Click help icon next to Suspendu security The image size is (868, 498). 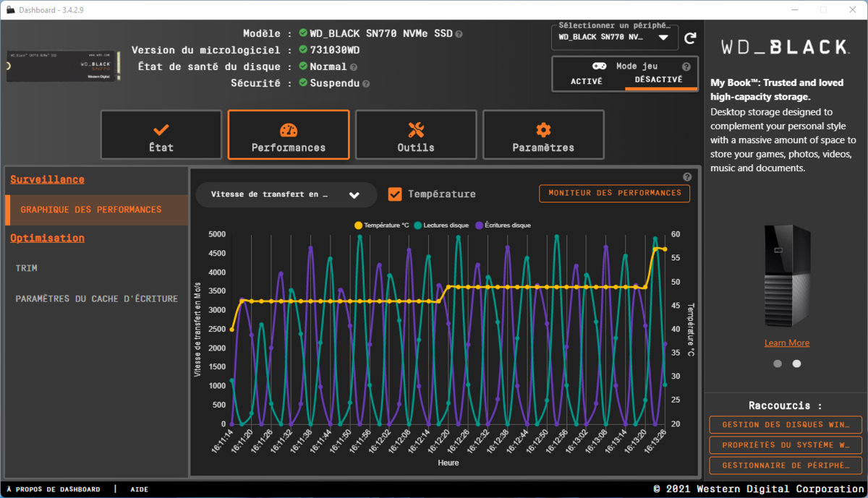366,84
